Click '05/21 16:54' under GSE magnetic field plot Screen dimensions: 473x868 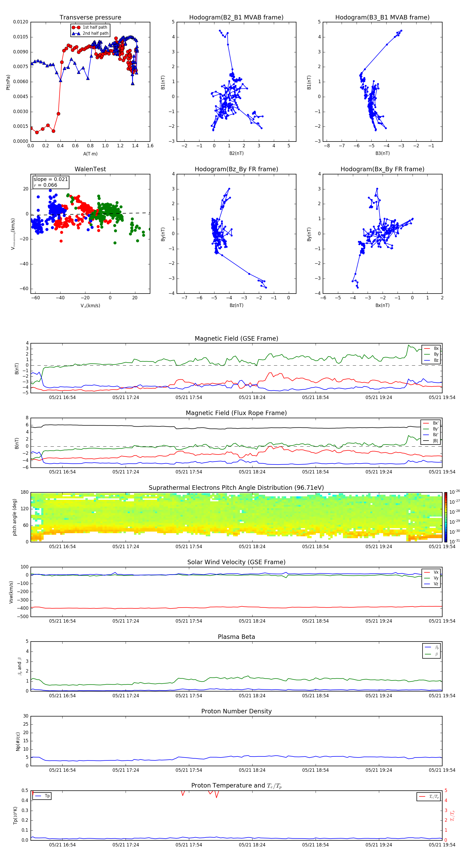[62, 397]
